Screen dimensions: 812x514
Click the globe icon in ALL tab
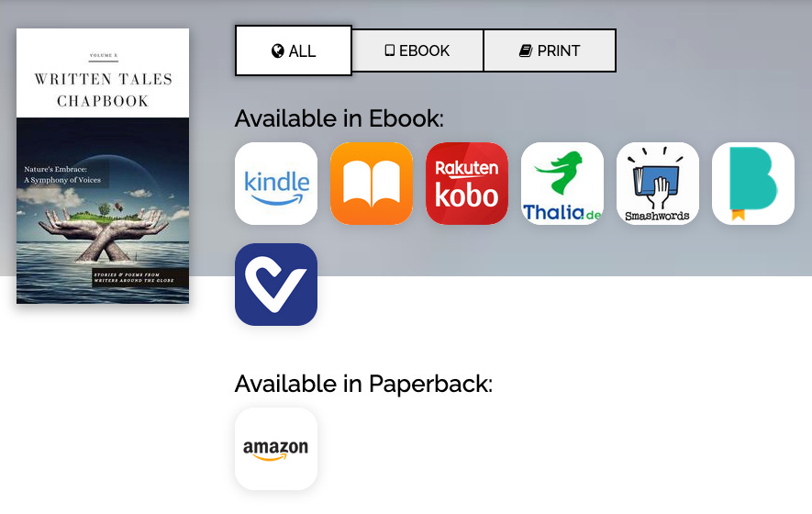click(278, 50)
